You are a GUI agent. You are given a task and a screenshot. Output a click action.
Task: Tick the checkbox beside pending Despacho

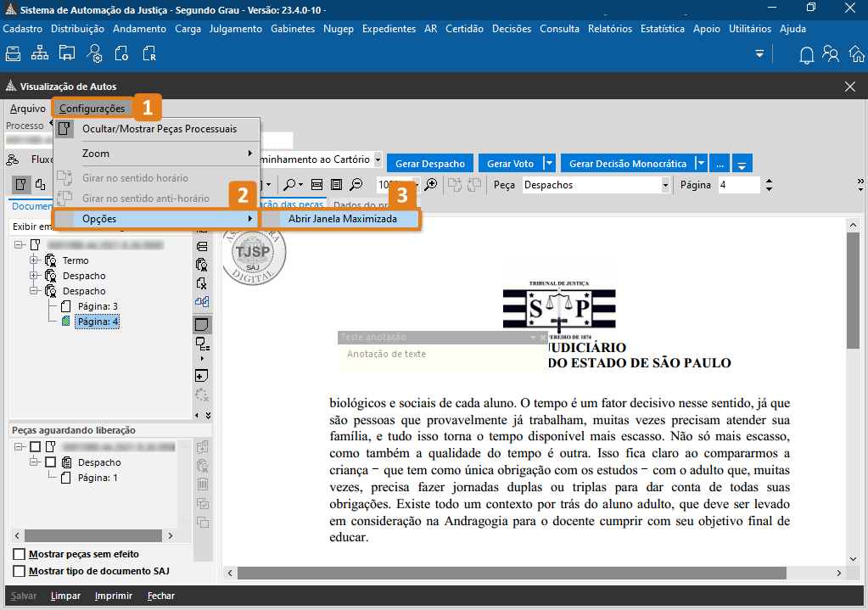point(51,462)
